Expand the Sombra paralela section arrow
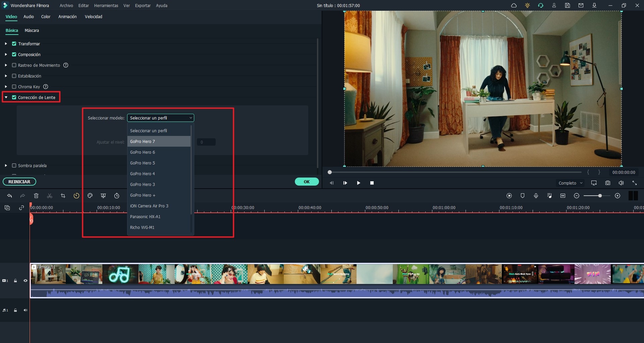Image resolution: width=644 pixels, height=343 pixels. [x=6, y=165]
